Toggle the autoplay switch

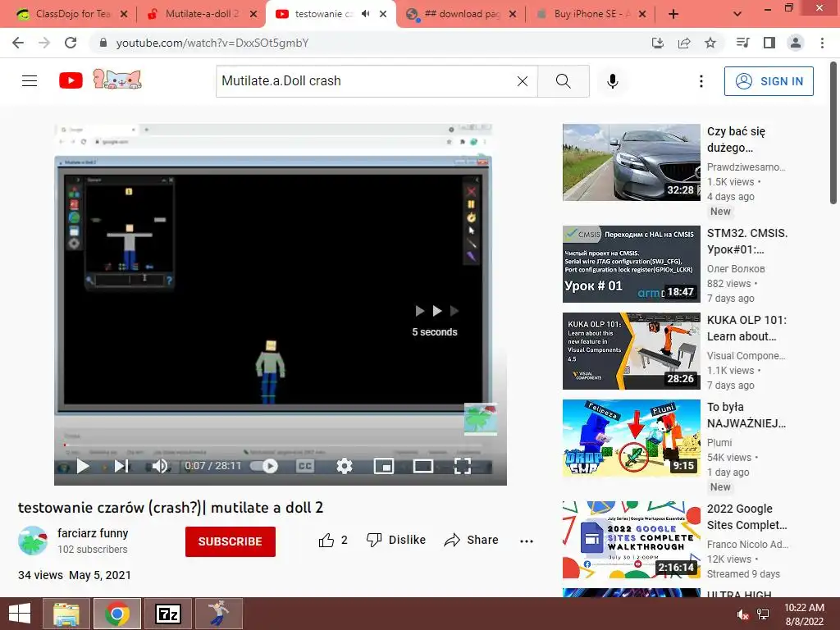(264, 466)
